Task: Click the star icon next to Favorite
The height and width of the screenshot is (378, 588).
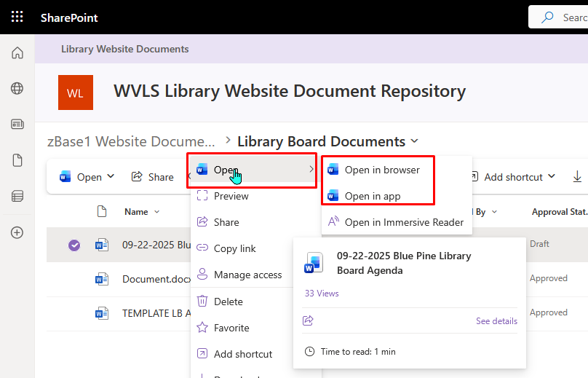Action: point(202,327)
